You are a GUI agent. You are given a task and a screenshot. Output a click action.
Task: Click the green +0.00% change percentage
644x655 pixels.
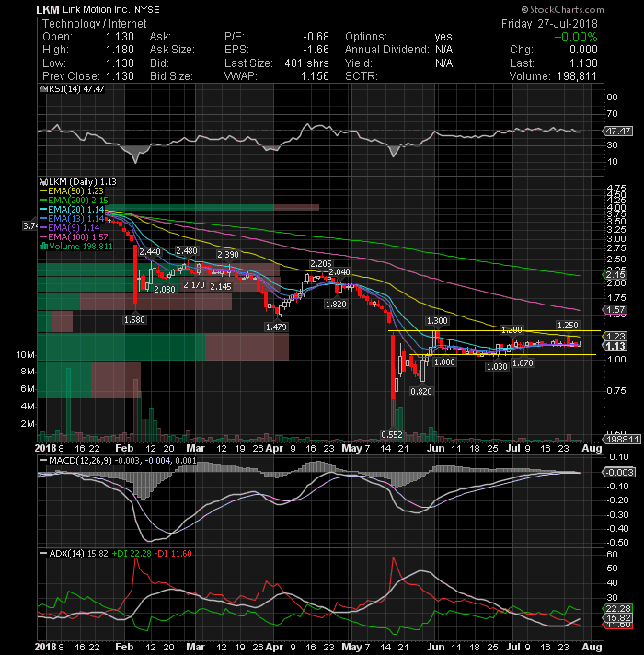coord(576,37)
